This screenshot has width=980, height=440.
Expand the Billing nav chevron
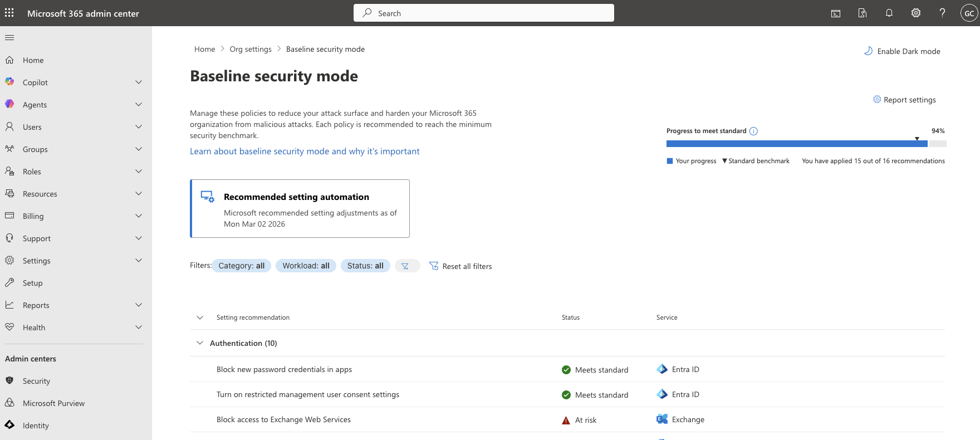[x=139, y=216]
